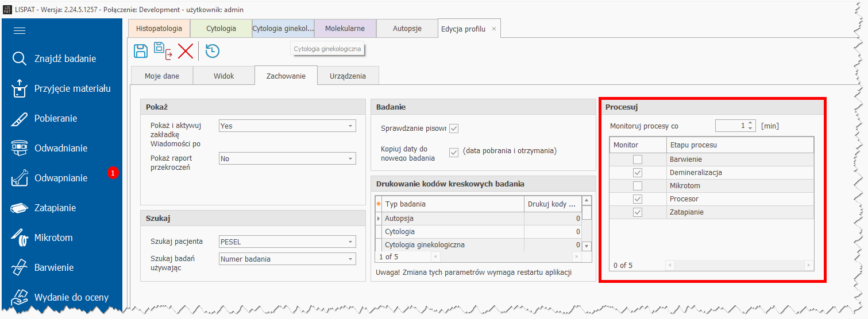Click the red X cancel icon
The height and width of the screenshot is (319, 868).
tap(186, 51)
